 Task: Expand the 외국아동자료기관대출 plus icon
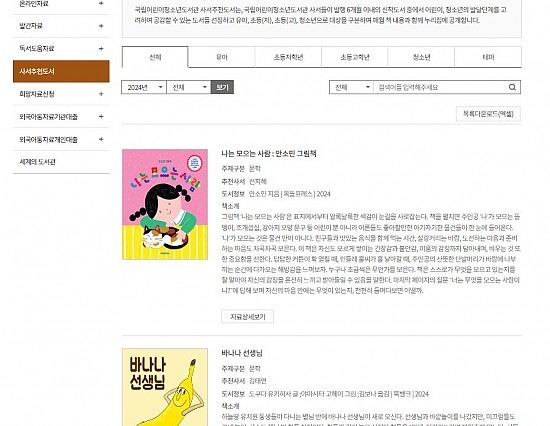click(x=101, y=117)
